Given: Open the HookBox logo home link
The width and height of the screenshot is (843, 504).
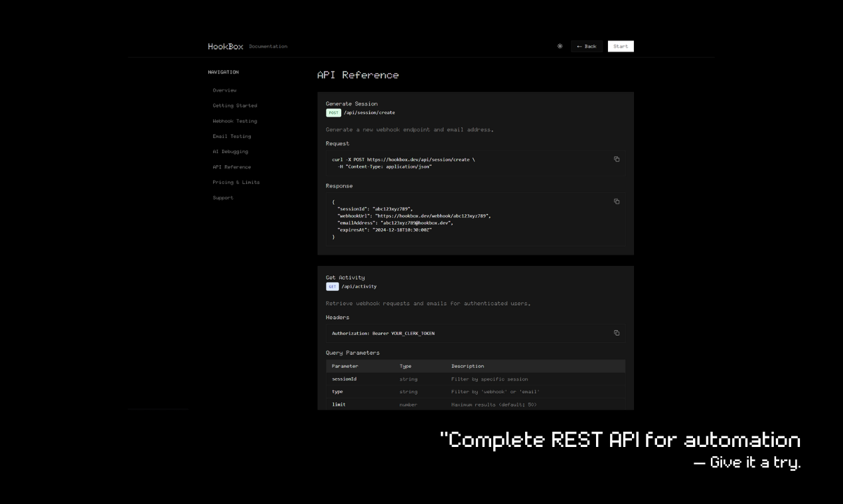Looking at the screenshot, I should coord(226,46).
